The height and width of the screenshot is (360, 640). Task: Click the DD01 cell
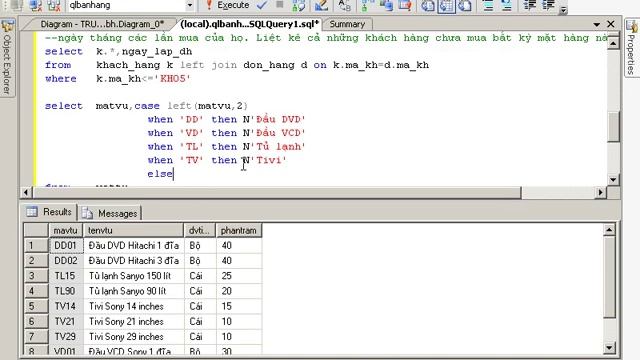point(66,246)
